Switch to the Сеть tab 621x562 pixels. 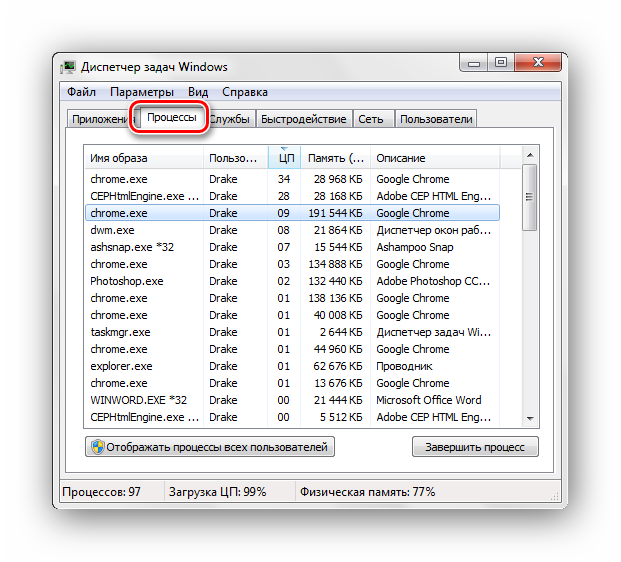(x=373, y=119)
